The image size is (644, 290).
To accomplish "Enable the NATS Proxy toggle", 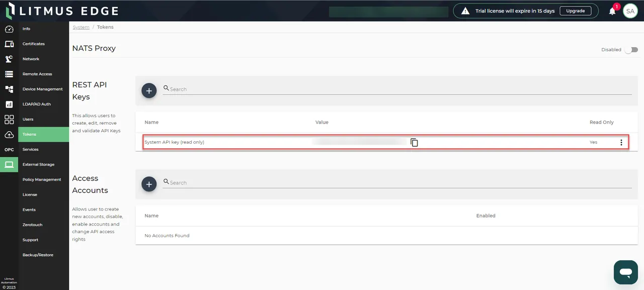I will click(632, 50).
